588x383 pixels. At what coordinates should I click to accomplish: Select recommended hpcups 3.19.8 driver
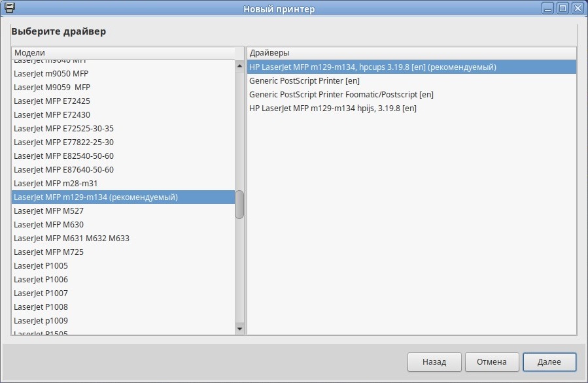[372, 67]
